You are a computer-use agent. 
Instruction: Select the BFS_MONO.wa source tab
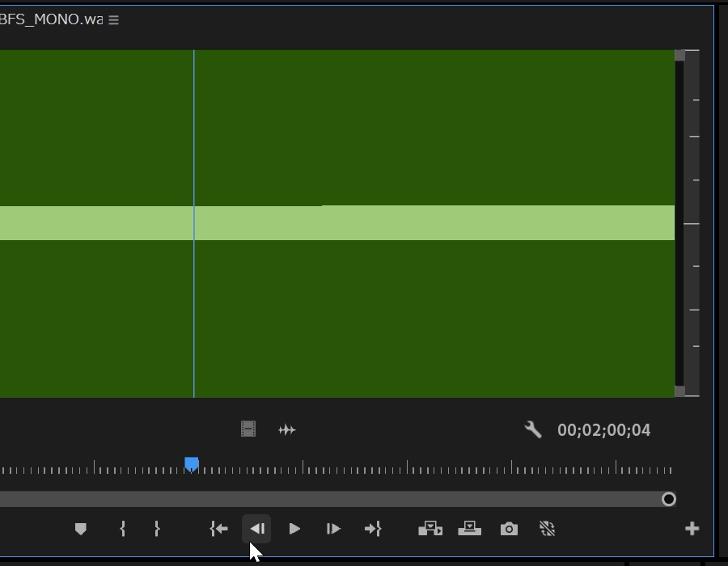pyautogui.click(x=51, y=19)
